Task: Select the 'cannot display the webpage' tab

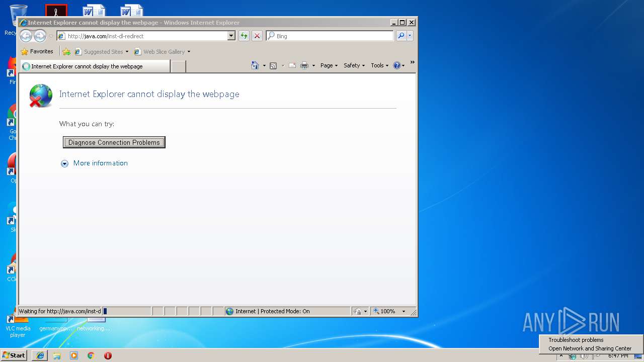Action: [95, 66]
